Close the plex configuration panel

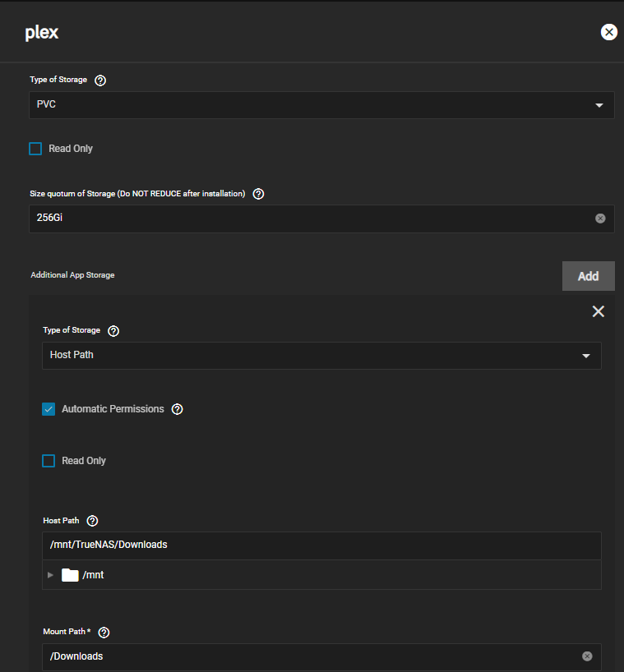(608, 32)
